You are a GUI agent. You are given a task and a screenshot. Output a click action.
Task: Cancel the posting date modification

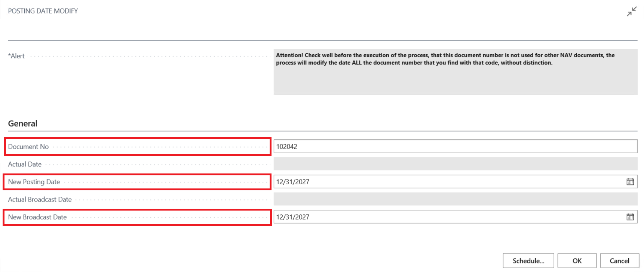[x=619, y=261]
